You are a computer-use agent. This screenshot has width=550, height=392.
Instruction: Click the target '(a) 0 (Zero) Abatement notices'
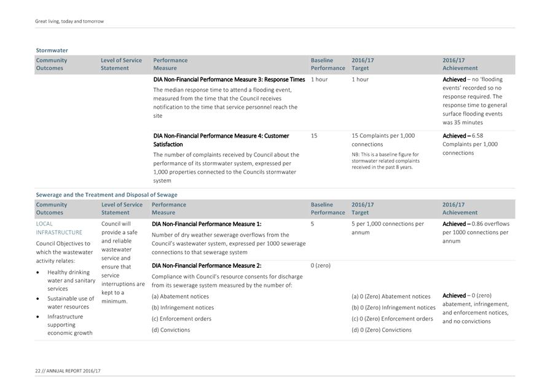(391, 297)
